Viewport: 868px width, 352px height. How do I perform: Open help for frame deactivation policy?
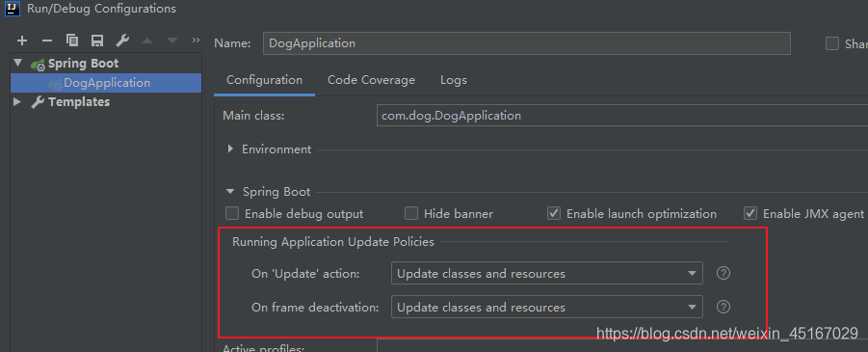[723, 307]
